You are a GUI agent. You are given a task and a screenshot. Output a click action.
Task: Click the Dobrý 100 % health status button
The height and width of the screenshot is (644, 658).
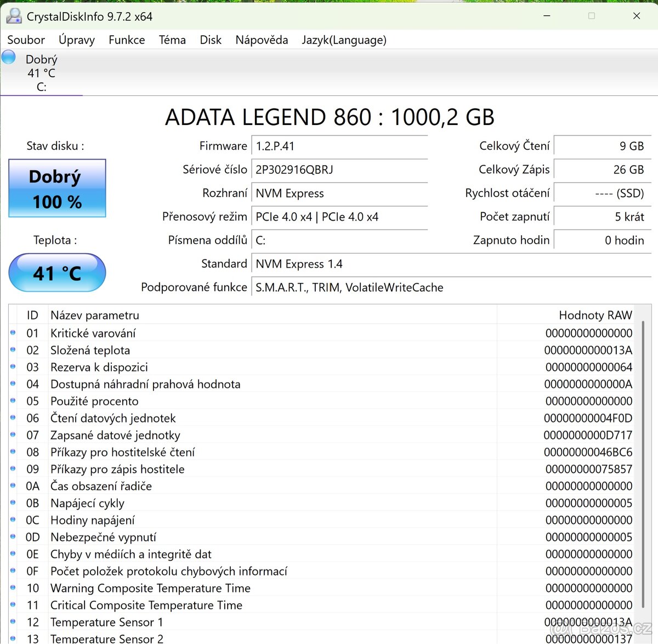56,188
